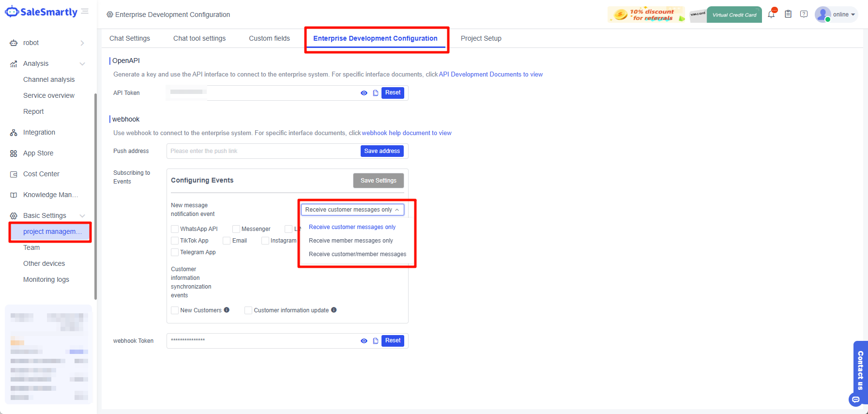Tick the TikTok App checkbox
868x414 pixels.
point(175,241)
